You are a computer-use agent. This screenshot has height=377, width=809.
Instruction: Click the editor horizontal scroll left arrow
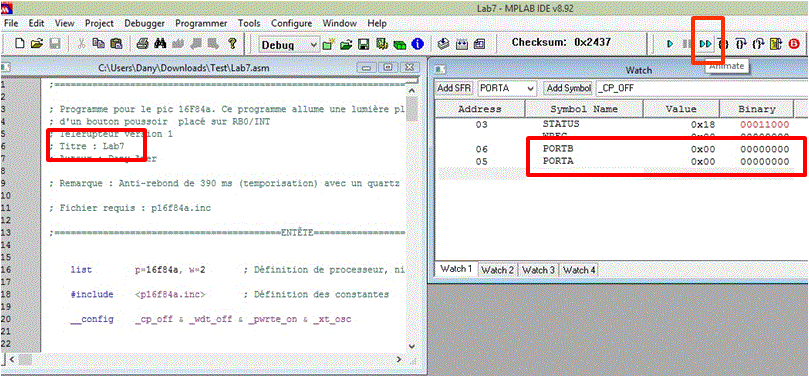point(11,359)
